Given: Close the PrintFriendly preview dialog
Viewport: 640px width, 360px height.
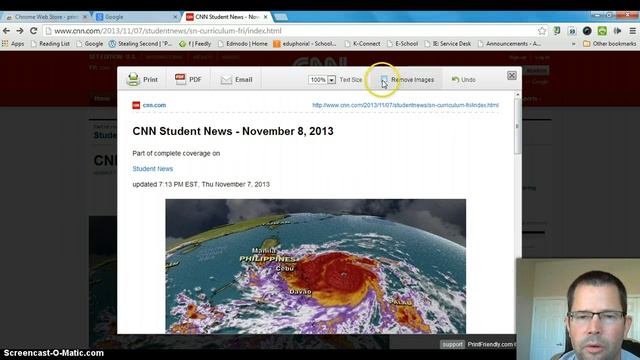Looking at the screenshot, I should click(x=511, y=76).
